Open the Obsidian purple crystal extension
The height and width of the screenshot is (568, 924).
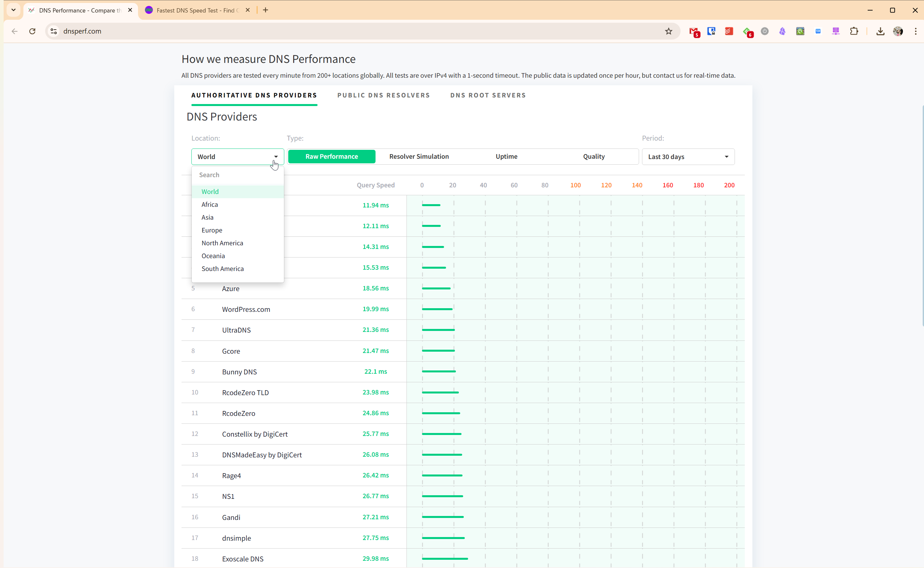782,31
